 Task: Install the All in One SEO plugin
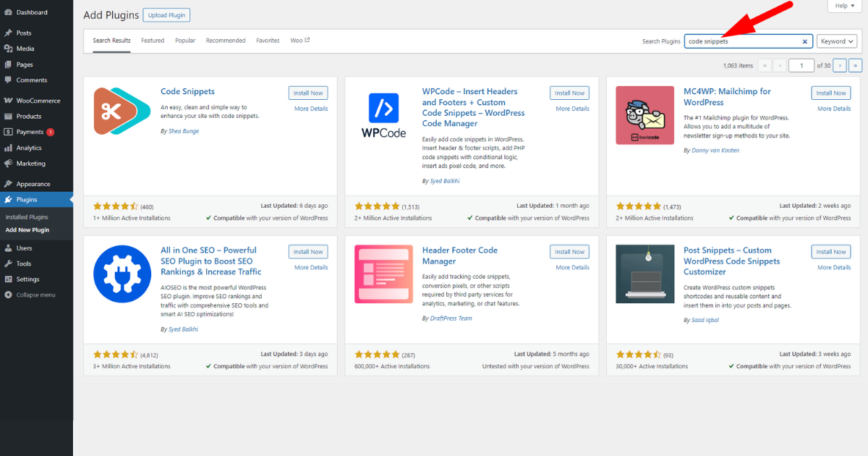308,252
